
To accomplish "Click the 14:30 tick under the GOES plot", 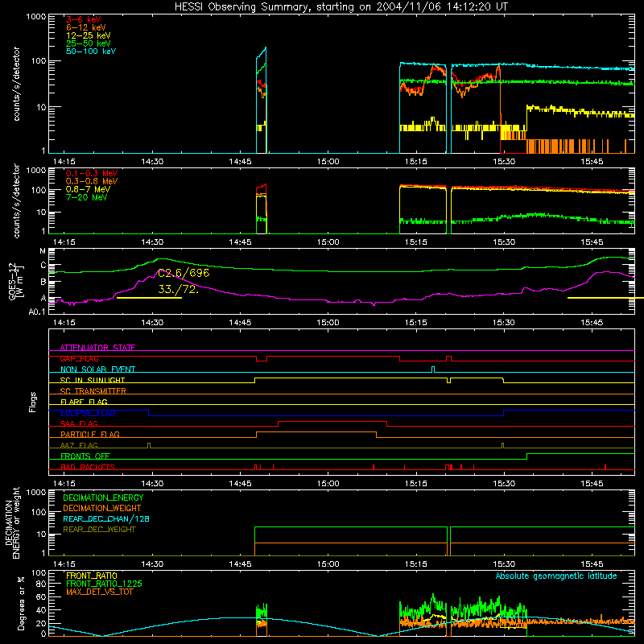I will point(152,323).
